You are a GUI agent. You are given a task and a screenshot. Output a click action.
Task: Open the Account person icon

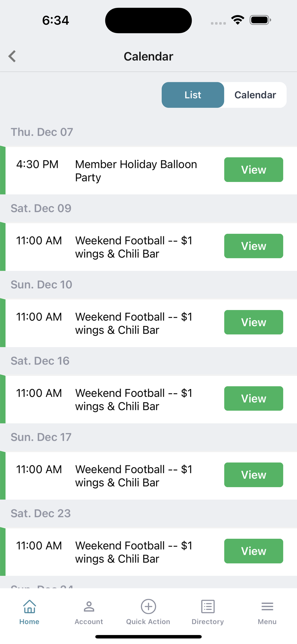[89, 606]
